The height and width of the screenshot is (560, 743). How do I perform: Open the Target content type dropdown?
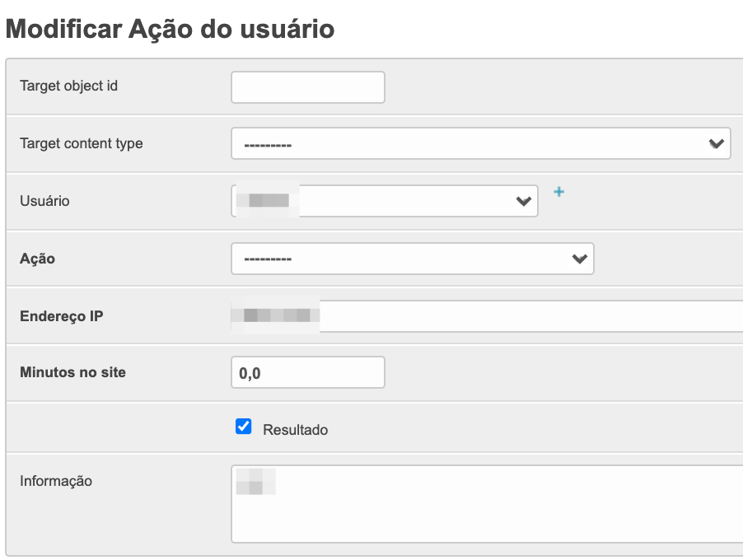[480, 144]
